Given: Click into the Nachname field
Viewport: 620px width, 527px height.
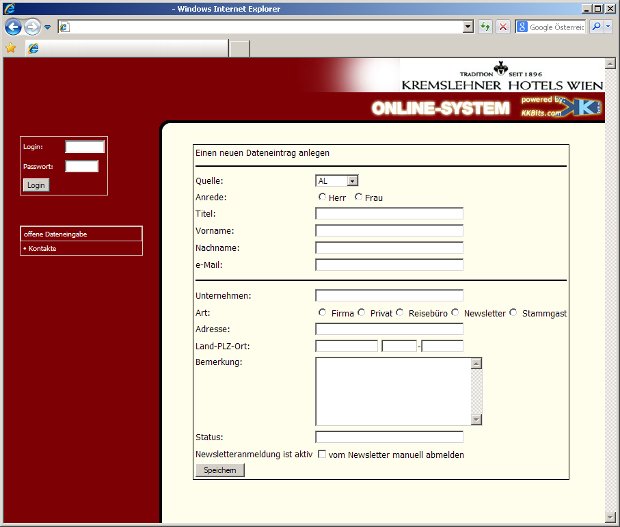Looking at the screenshot, I should pyautogui.click(x=389, y=248).
